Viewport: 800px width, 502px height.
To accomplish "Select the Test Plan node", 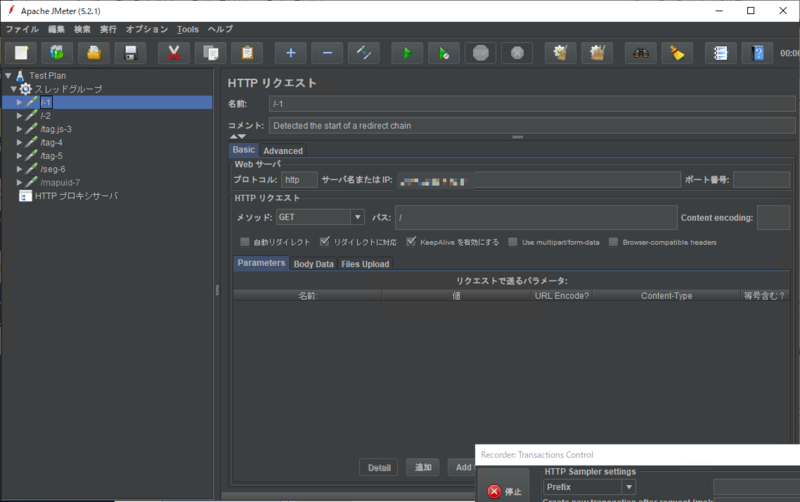I will (47, 76).
